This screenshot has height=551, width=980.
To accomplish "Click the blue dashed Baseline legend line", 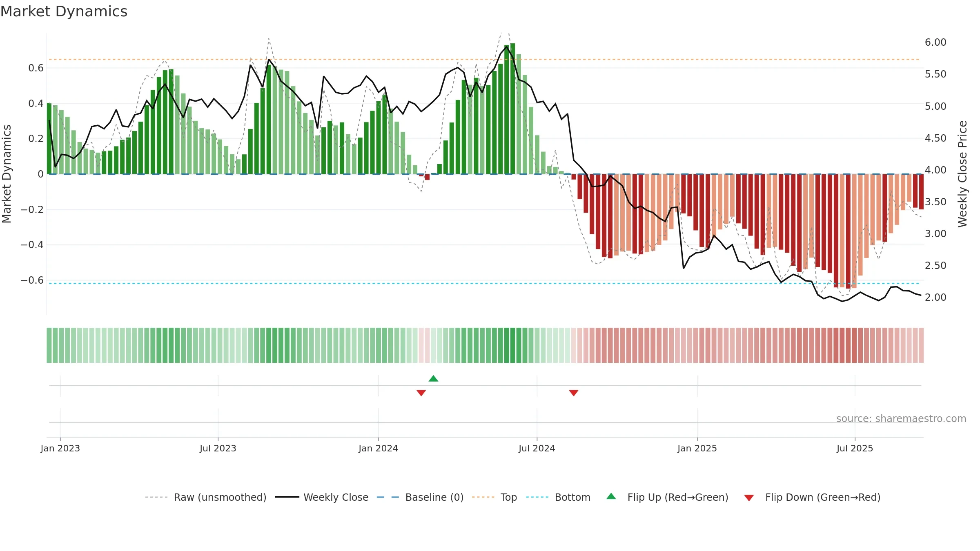I will 388,497.
